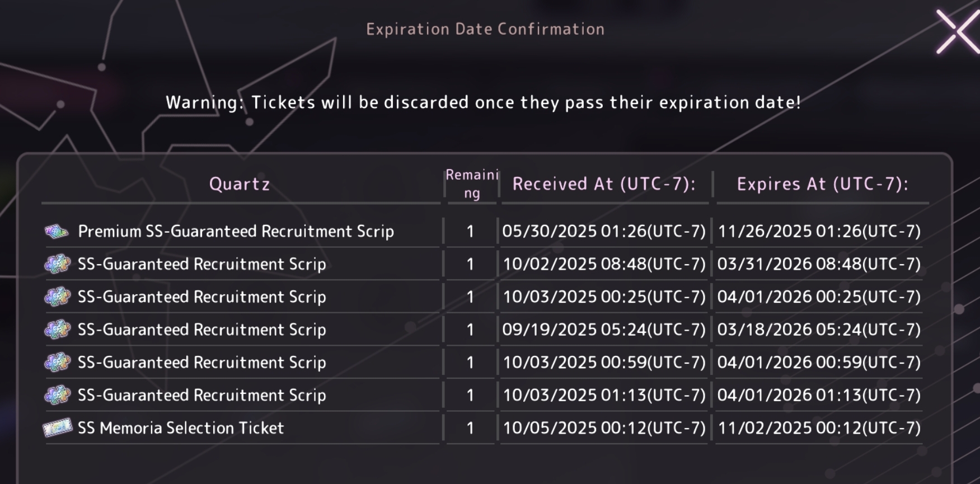Click the Expiration Date Confirmation title

point(485,29)
